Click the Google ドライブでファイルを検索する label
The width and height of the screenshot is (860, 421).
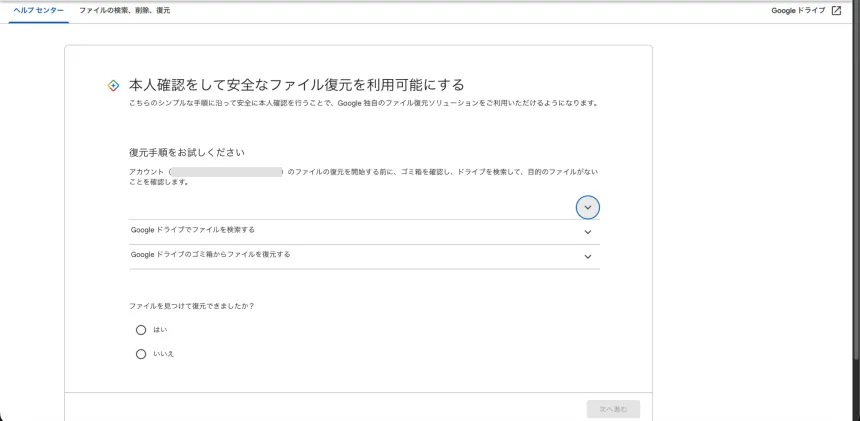click(193, 230)
